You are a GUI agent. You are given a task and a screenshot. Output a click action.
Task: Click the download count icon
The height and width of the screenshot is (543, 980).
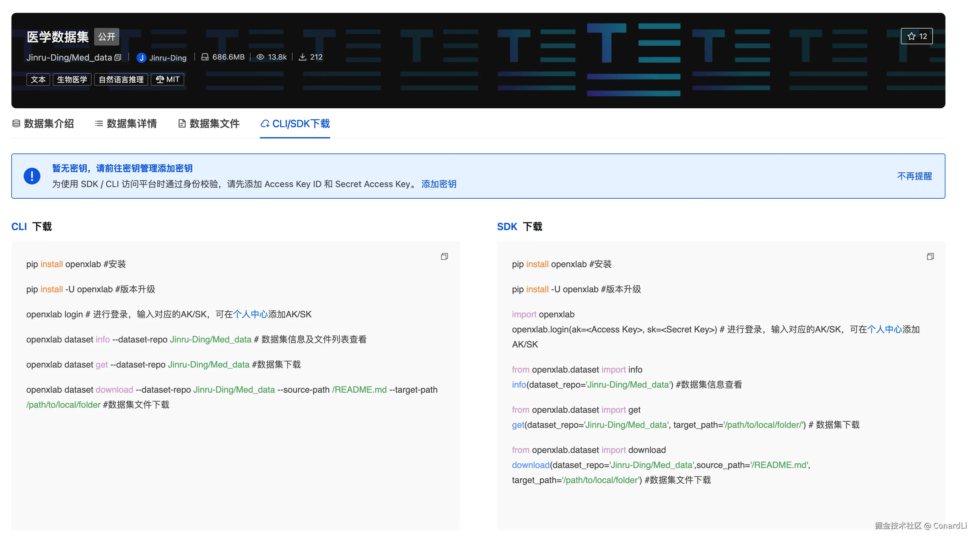(x=303, y=57)
